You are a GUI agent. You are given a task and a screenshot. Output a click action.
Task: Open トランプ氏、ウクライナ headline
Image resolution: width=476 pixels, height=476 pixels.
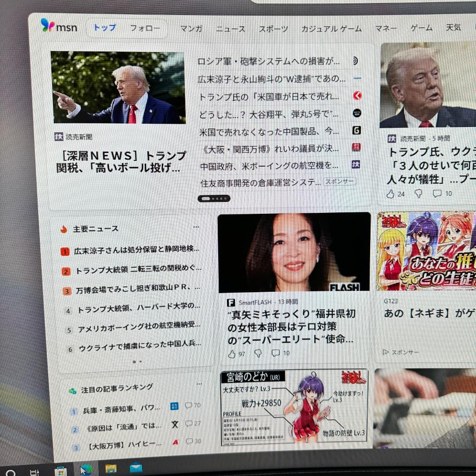tap(432, 165)
